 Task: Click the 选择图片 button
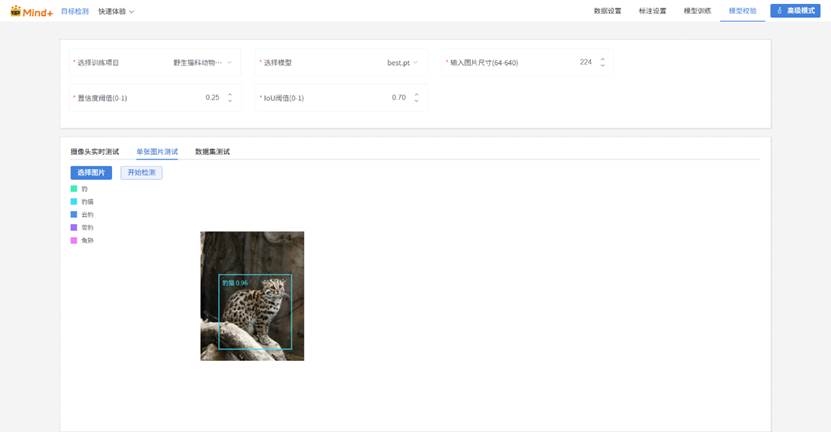91,173
